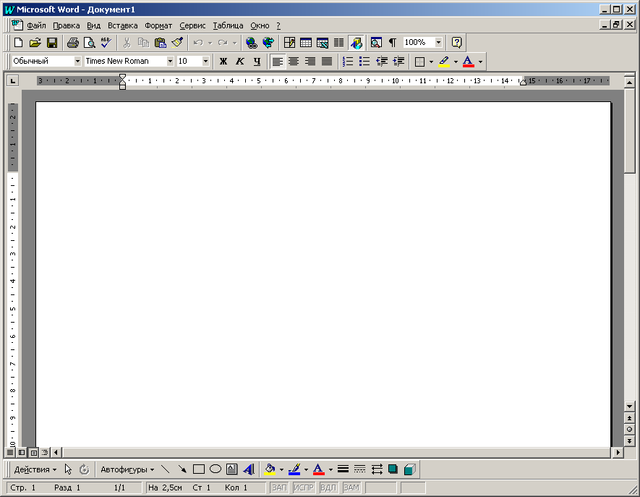Insert a table icon

point(306,42)
